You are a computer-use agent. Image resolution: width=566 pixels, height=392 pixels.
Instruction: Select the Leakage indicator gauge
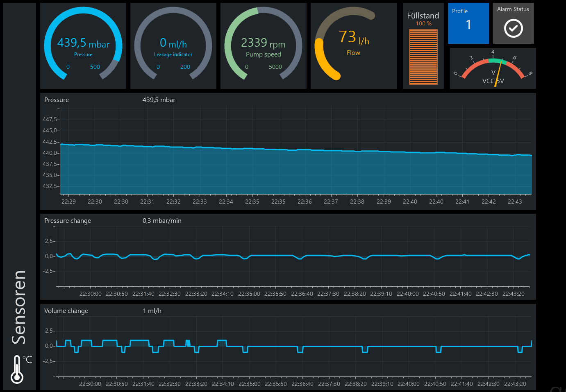click(x=173, y=46)
